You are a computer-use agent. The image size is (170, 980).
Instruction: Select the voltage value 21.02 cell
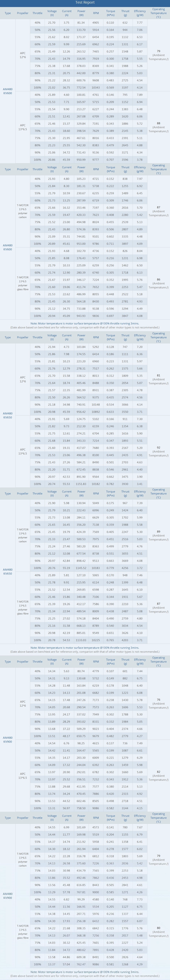click(x=52, y=87)
